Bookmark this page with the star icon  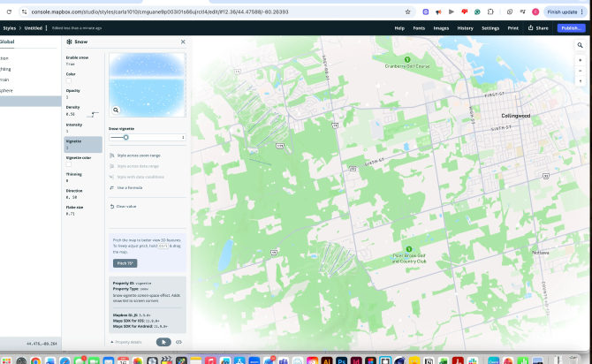[x=407, y=12]
